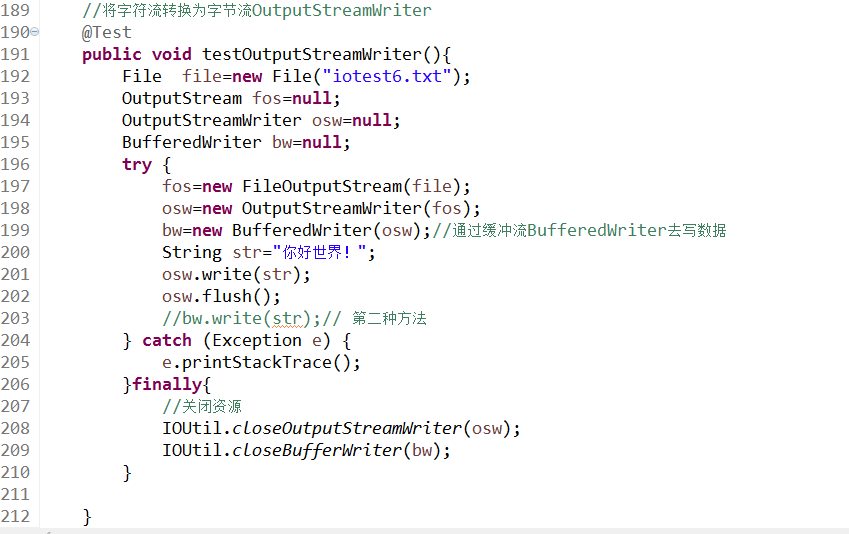Click the commented '//bw.write(str);' code
The width and height of the screenshot is (849, 534).
241,318
